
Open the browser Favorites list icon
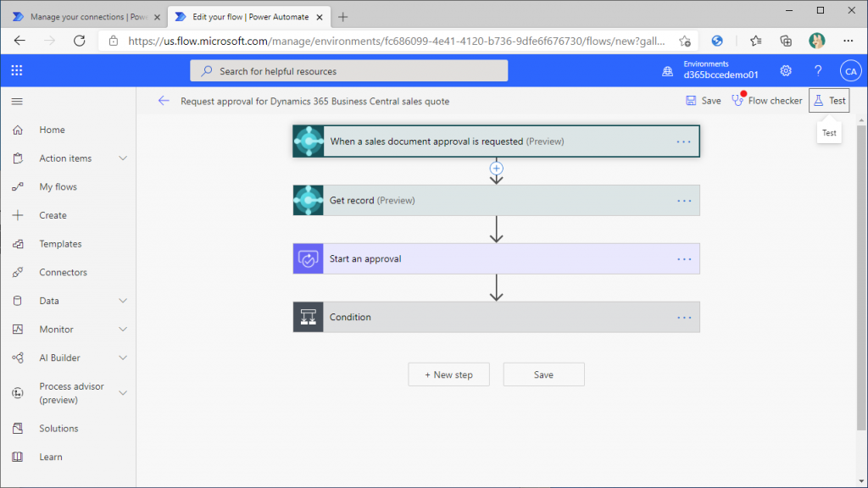(x=755, y=41)
